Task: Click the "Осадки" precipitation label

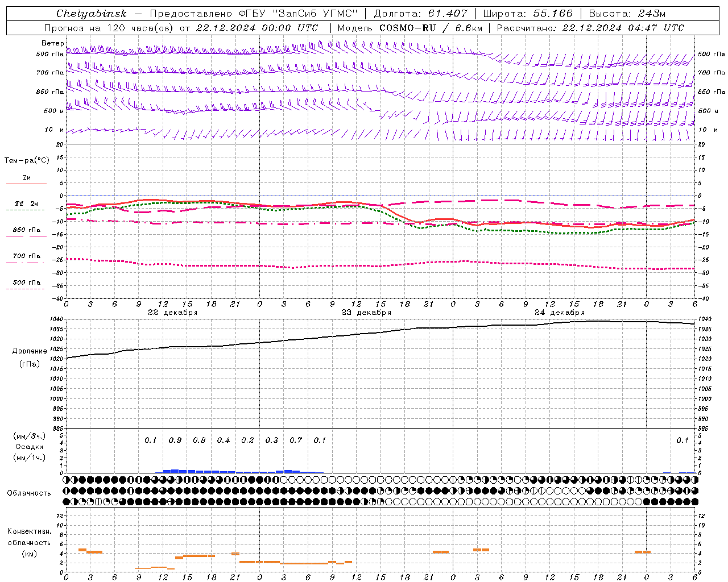Action: 30,447
